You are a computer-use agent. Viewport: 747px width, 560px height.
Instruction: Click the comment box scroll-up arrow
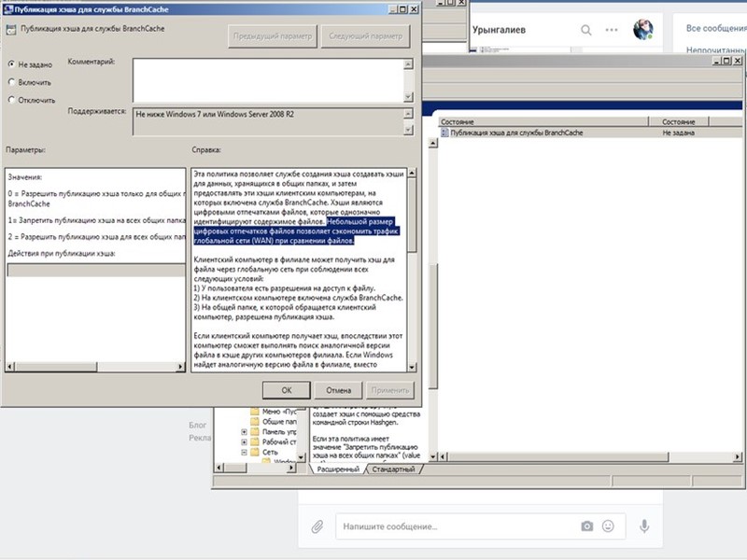pos(408,63)
